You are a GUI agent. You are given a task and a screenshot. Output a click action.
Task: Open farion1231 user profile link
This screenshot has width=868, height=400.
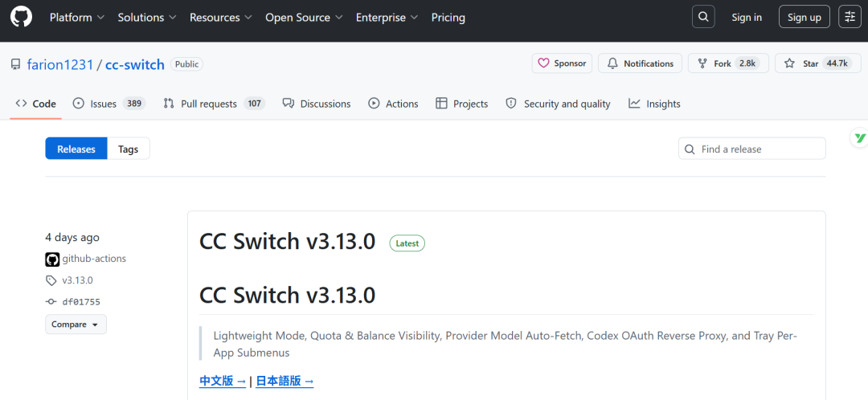(59, 64)
